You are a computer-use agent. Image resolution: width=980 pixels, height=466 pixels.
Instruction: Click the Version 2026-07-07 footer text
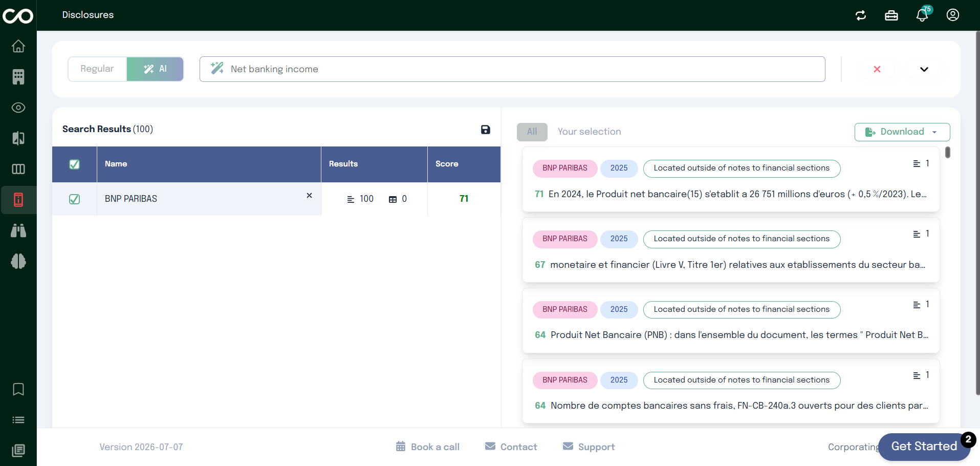141,447
